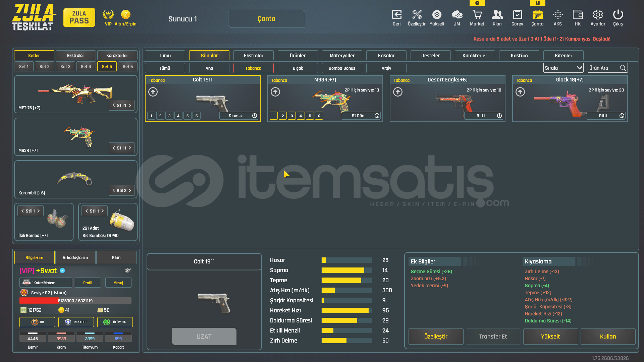Open the Profil button

coord(88,283)
